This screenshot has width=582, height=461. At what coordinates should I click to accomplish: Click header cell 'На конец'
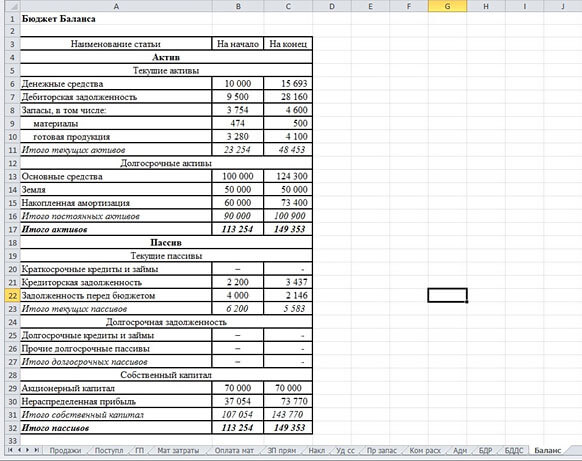point(288,44)
